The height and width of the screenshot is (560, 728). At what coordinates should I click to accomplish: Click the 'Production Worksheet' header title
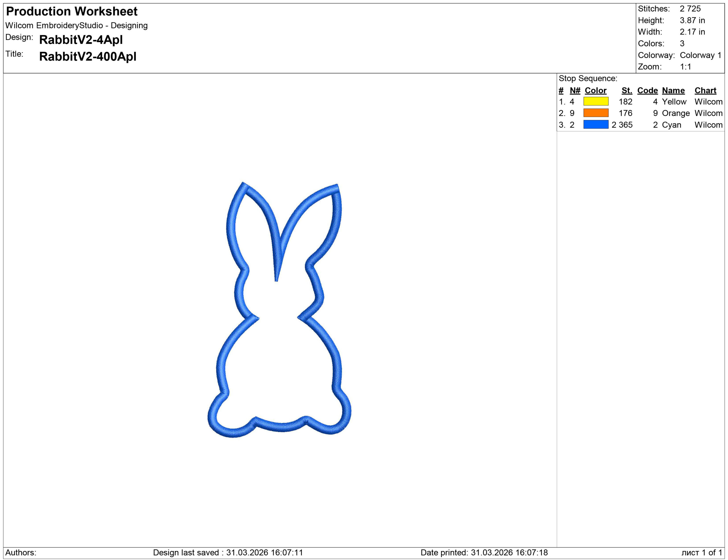click(x=72, y=12)
